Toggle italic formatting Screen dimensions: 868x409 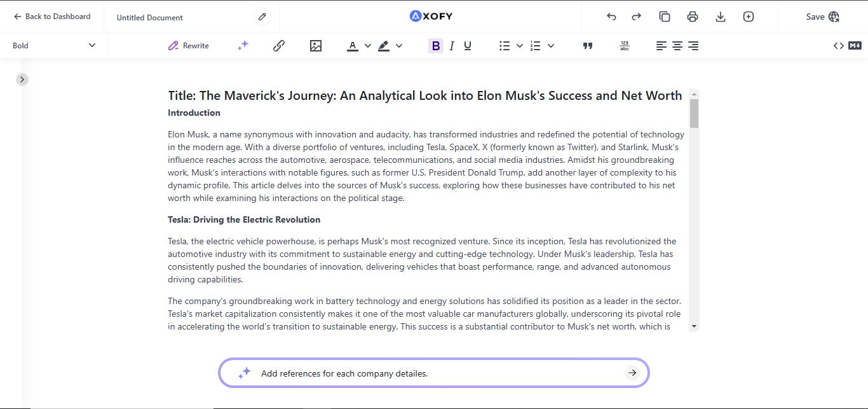point(452,46)
